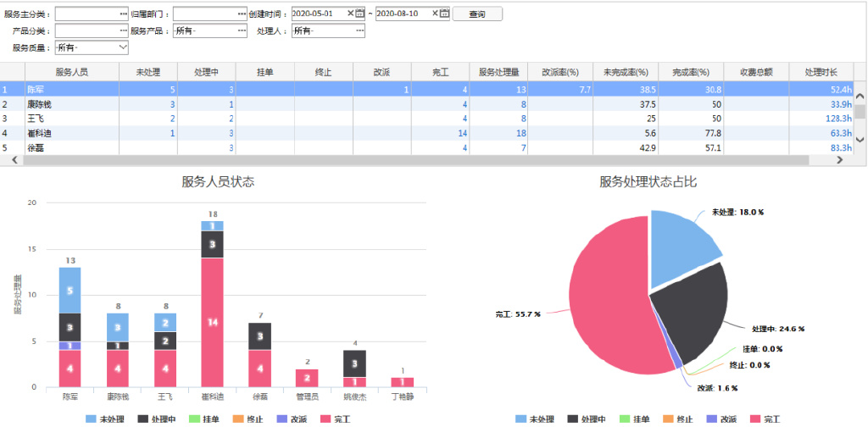Image resolution: width=868 pixels, height=438 pixels.
Task: Click ellipsis button of 处理人 field
Action: (360, 31)
